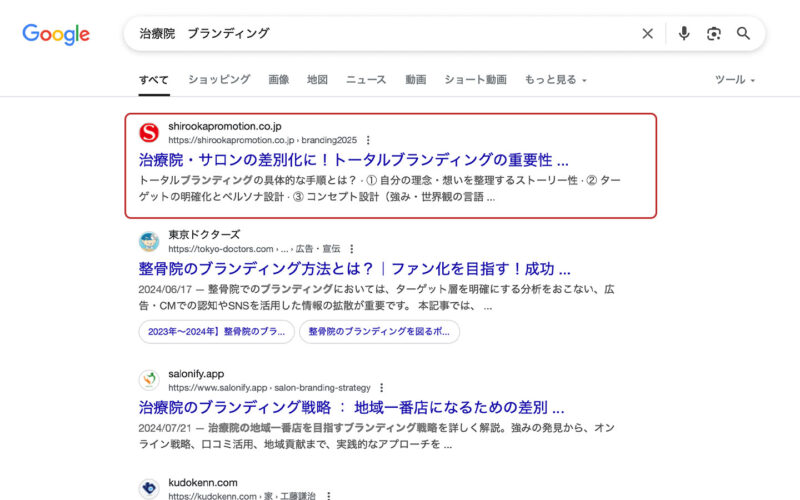
Task: Click shirookapromotion.co.jp site name
Action: [224, 126]
